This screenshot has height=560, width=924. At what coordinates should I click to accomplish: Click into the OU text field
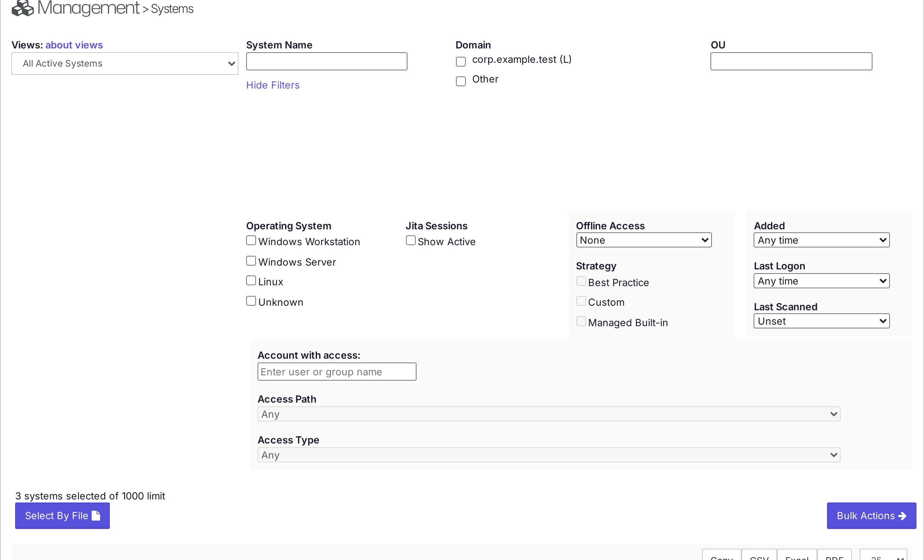(x=791, y=61)
